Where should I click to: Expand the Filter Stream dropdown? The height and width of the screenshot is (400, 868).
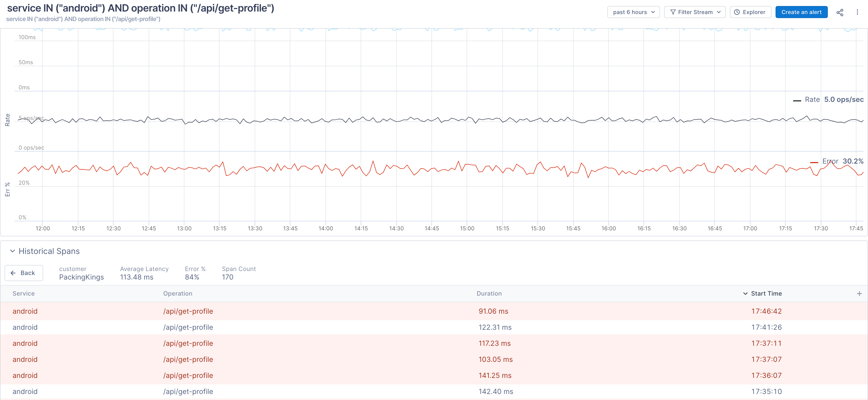click(718, 12)
